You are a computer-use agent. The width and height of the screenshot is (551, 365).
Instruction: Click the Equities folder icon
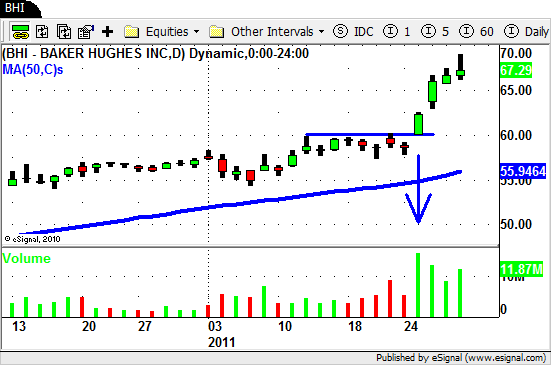coord(132,32)
